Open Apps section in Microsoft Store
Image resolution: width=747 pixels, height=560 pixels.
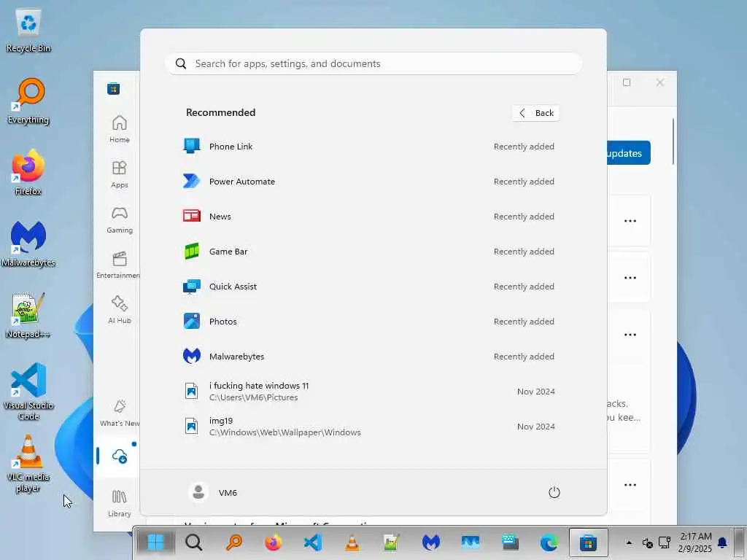(x=119, y=174)
